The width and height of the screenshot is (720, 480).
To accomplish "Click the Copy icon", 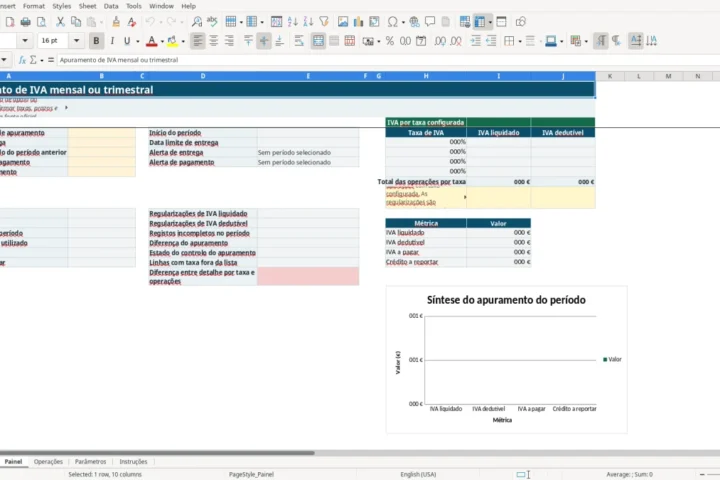I will (x=76, y=22).
